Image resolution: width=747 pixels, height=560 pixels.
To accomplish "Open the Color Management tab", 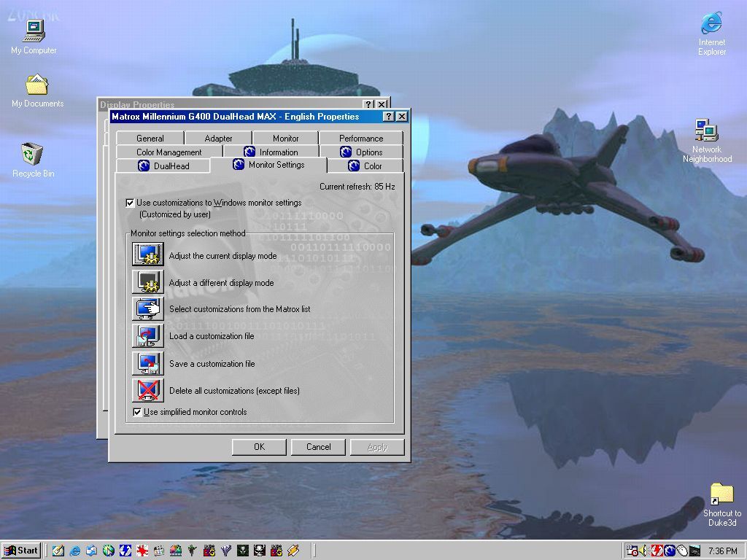I will tap(169, 152).
